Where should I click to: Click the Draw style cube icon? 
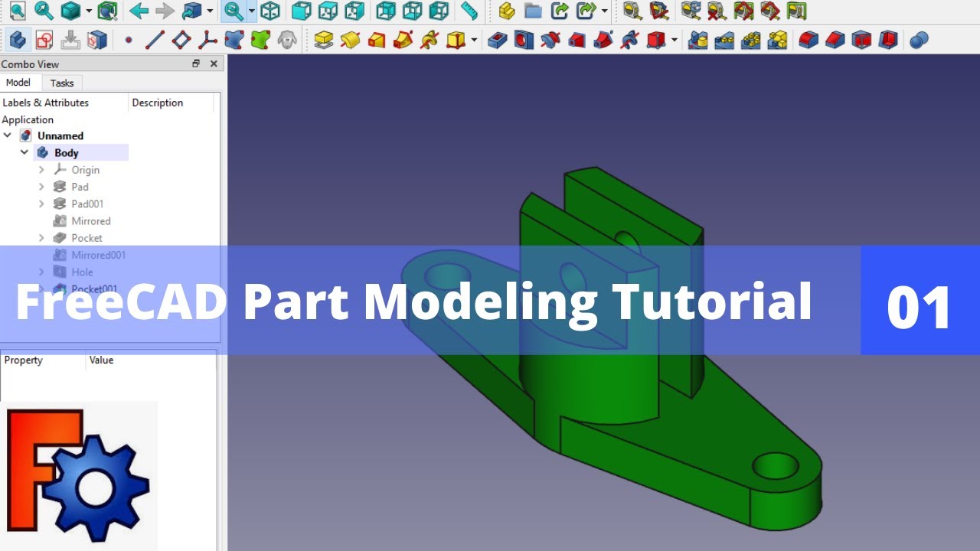70,11
